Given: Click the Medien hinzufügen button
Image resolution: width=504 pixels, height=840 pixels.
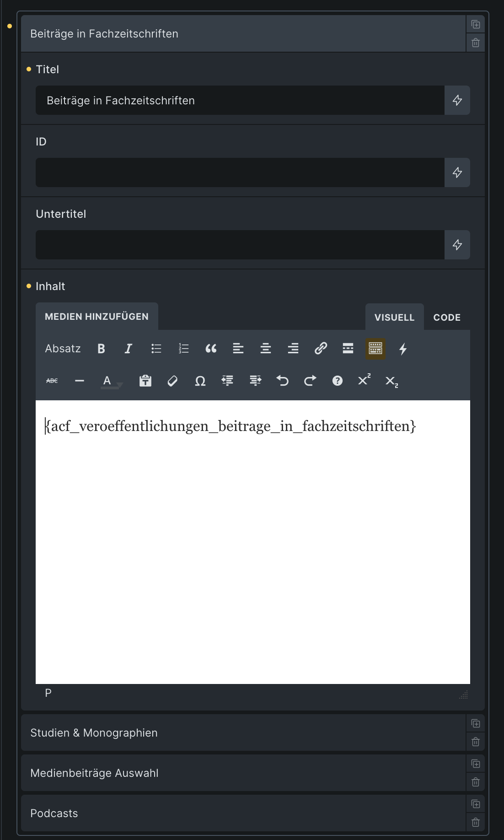Looking at the screenshot, I should 97,316.
